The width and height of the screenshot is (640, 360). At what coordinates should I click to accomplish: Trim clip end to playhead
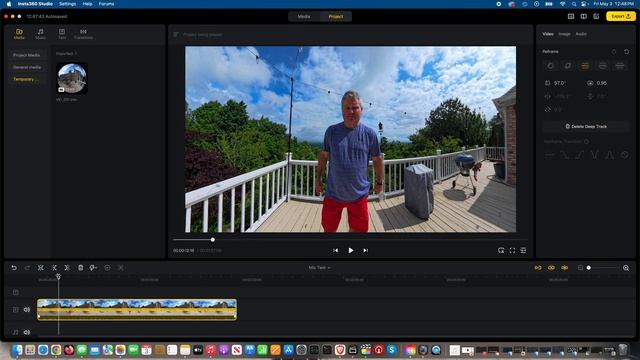pyautogui.click(x=67, y=268)
